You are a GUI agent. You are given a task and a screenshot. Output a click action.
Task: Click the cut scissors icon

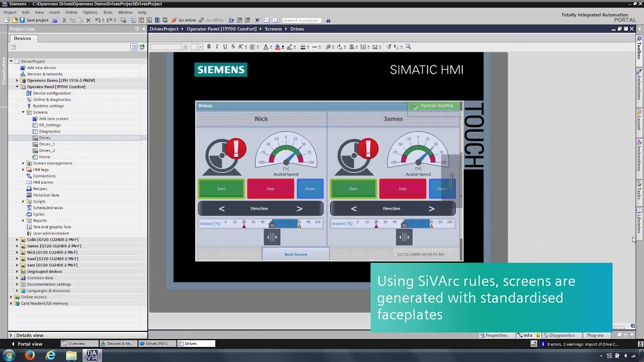pyautogui.click(x=64, y=20)
